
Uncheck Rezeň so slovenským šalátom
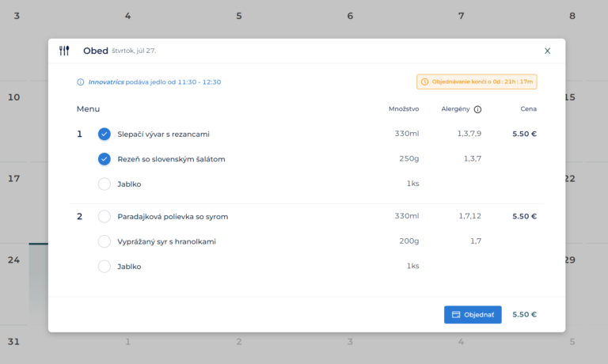coord(104,159)
